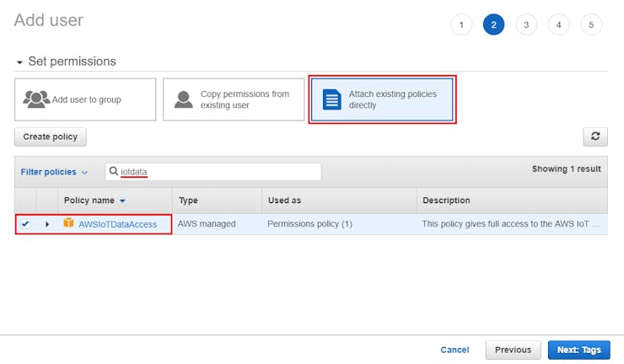Jump to wizard step 3

point(526,24)
